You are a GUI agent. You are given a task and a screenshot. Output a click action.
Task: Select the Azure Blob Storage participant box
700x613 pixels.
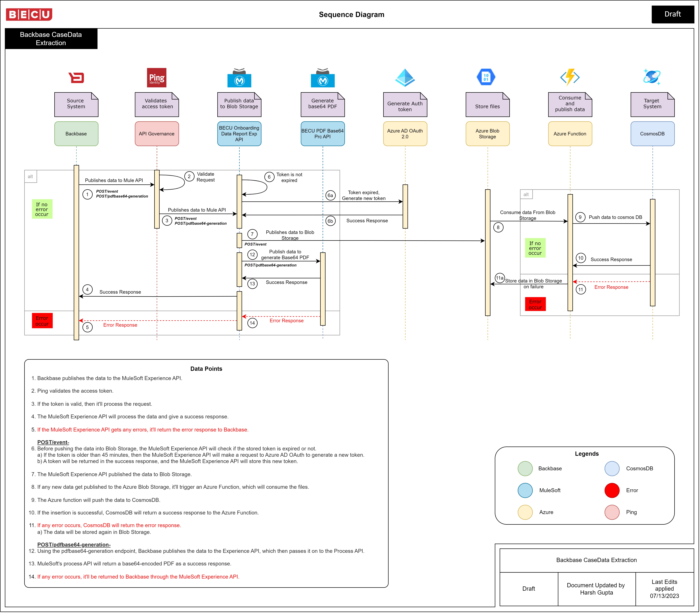click(x=488, y=134)
